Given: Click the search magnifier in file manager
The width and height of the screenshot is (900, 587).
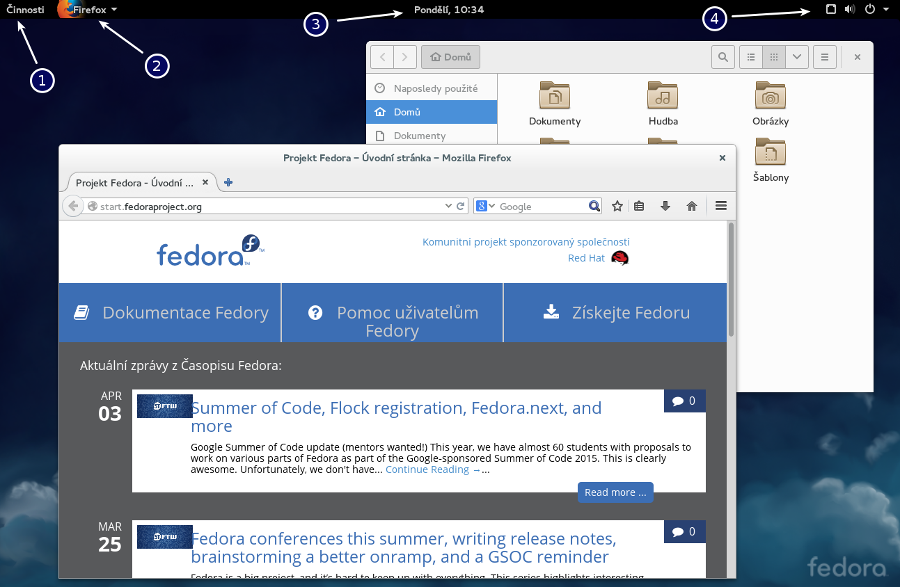Looking at the screenshot, I should (x=722, y=58).
